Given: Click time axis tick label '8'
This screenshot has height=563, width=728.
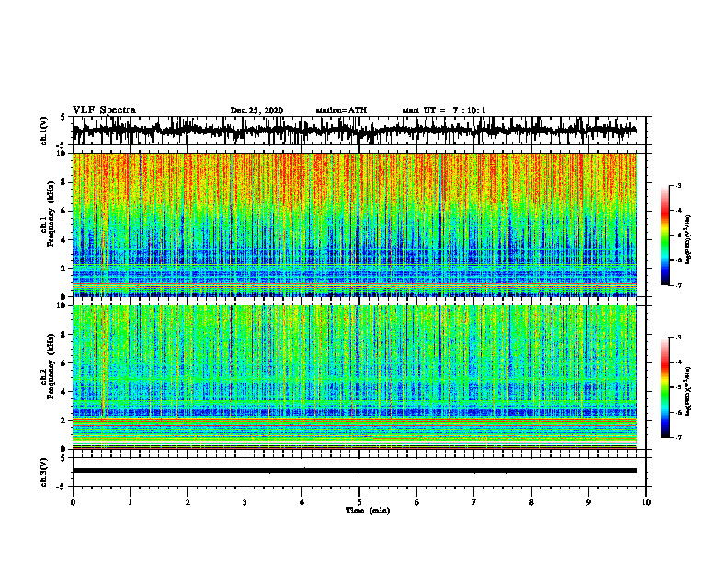Looking at the screenshot, I should 531,502.
